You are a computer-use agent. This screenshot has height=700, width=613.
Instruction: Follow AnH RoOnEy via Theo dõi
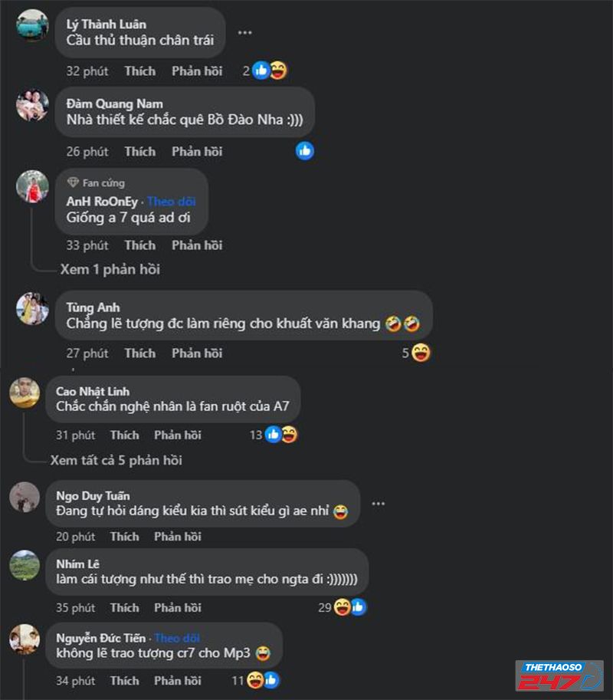[x=171, y=201]
